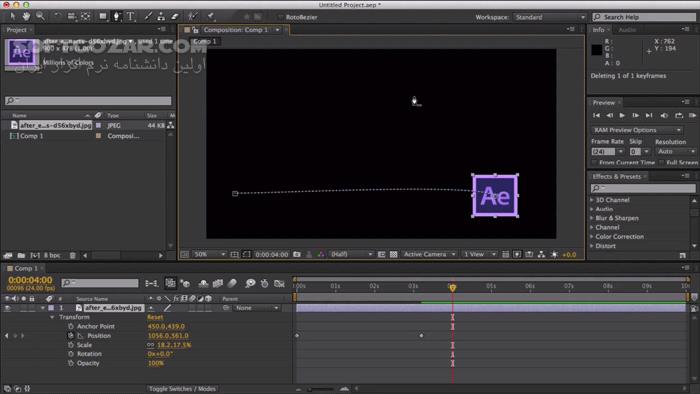Toggle the Rotation stopwatch
The height and width of the screenshot is (394, 700).
tap(71, 354)
